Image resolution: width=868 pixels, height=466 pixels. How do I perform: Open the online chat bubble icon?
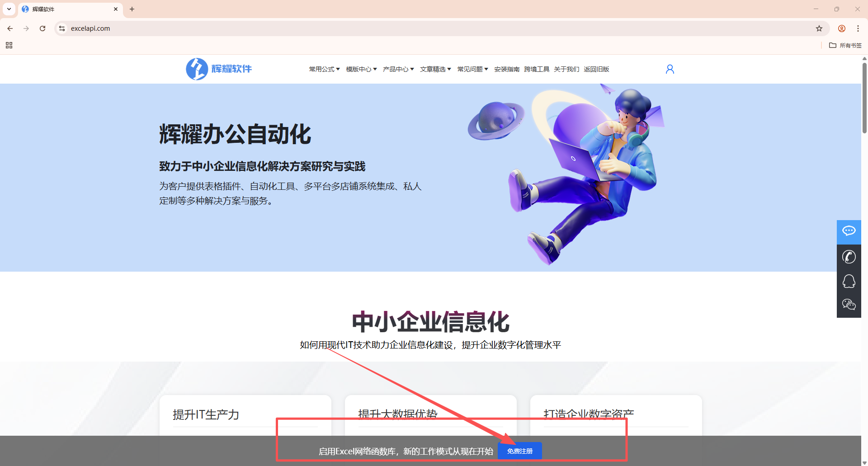849,232
